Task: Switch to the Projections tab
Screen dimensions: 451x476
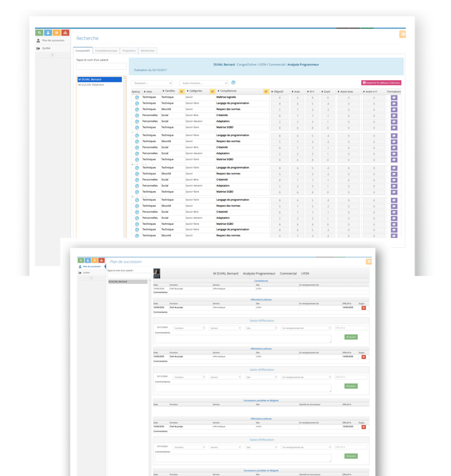Action: point(129,51)
